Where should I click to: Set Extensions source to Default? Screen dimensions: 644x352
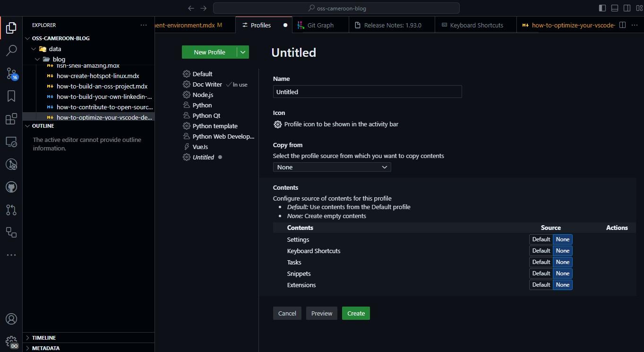541,285
